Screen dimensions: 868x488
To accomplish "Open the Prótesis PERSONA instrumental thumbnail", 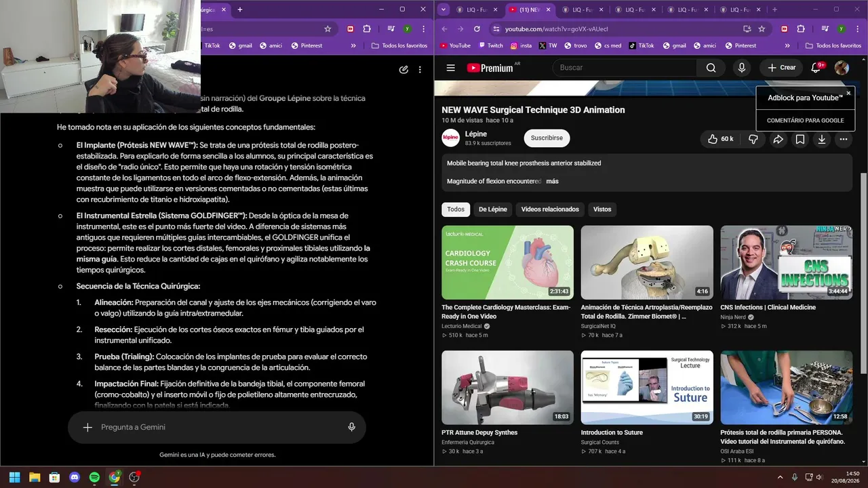I will [787, 388].
